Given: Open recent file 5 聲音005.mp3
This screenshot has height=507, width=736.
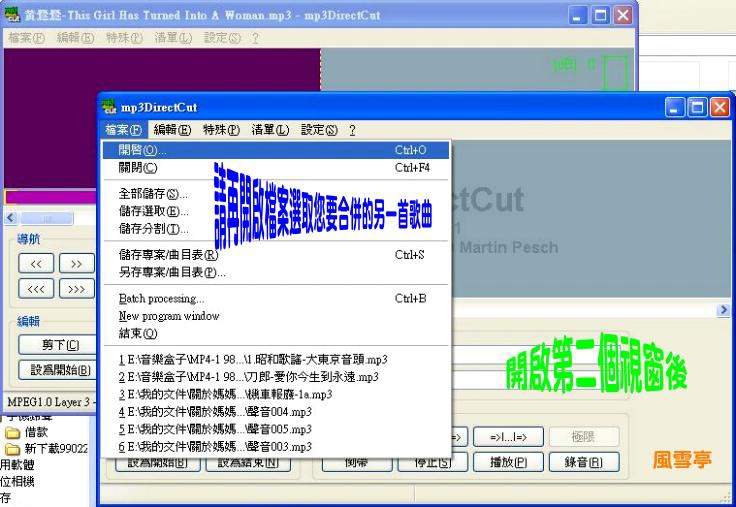Looking at the screenshot, I should point(276,429).
